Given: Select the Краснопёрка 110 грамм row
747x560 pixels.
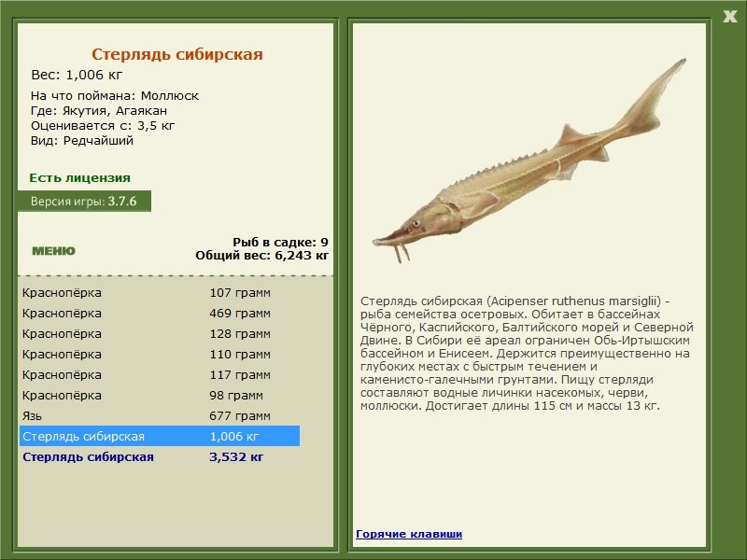Looking at the screenshot, I should tap(160, 354).
